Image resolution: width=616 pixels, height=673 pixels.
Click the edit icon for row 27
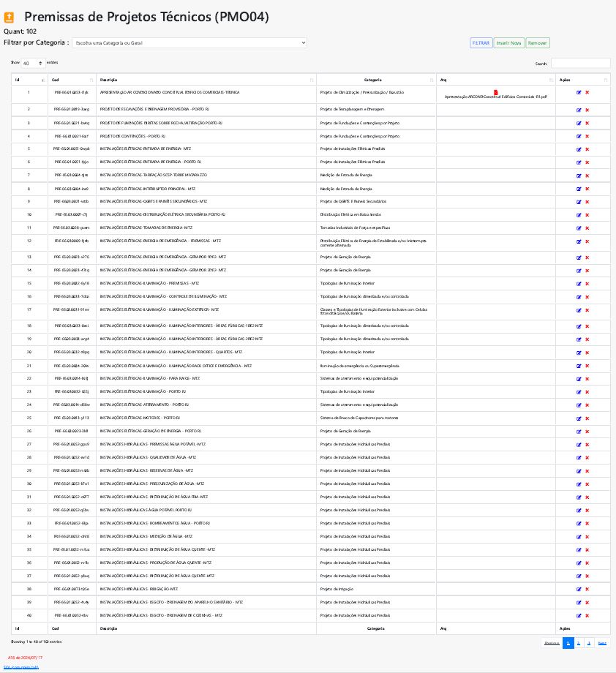(x=579, y=444)
